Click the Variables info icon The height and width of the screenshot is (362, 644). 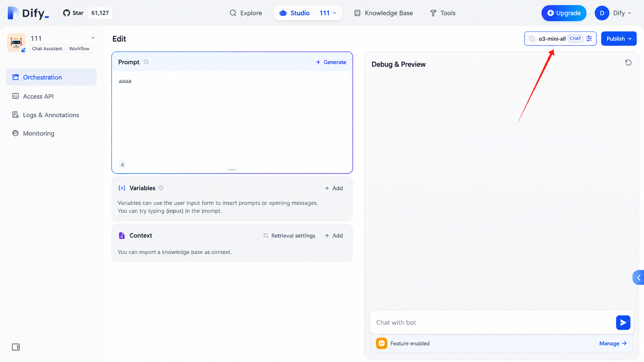(x=161, y=188)
